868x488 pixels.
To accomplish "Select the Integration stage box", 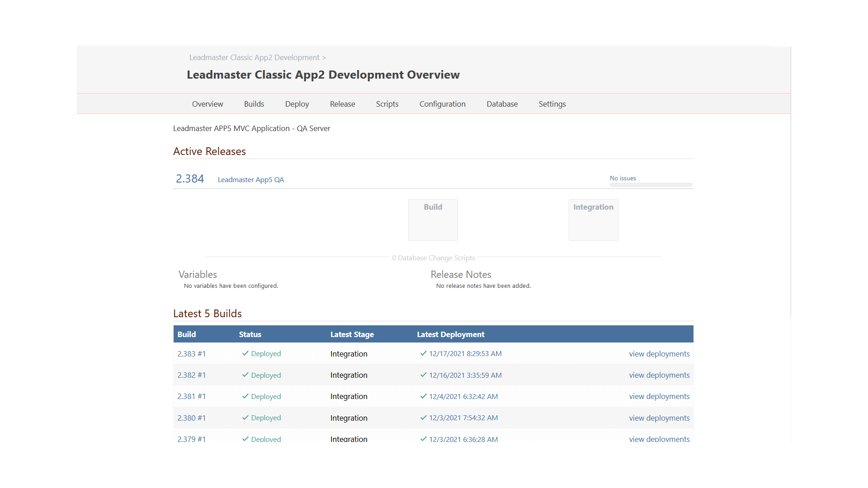I will tap(594, 220).
